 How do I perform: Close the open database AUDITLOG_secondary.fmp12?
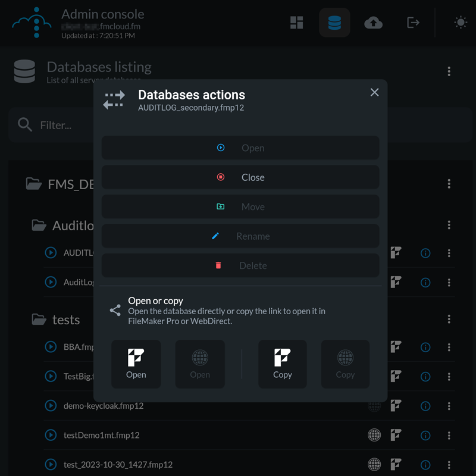(x=240, y=177)
